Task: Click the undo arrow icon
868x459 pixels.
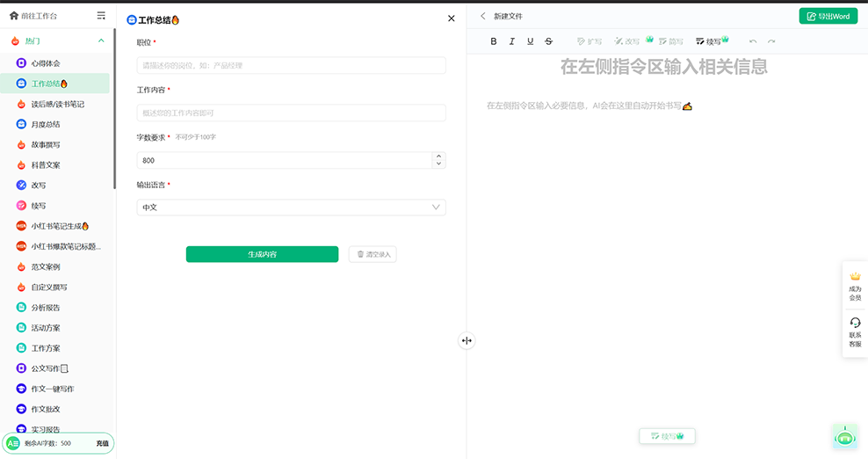Action: point(753,41)
